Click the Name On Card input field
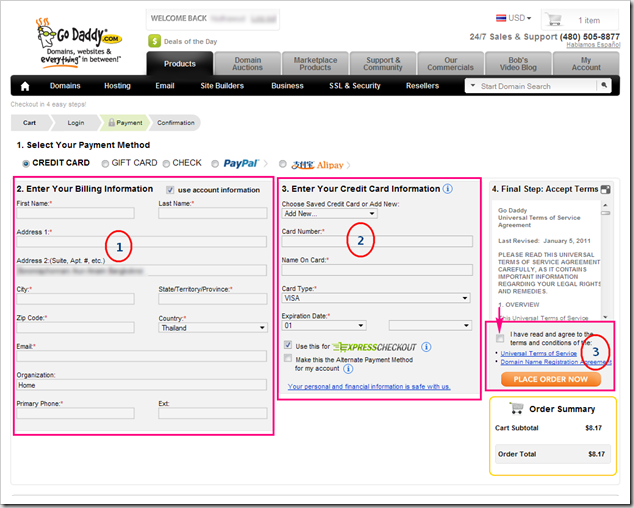Screen dimensions: 634x508 point(377,270)
